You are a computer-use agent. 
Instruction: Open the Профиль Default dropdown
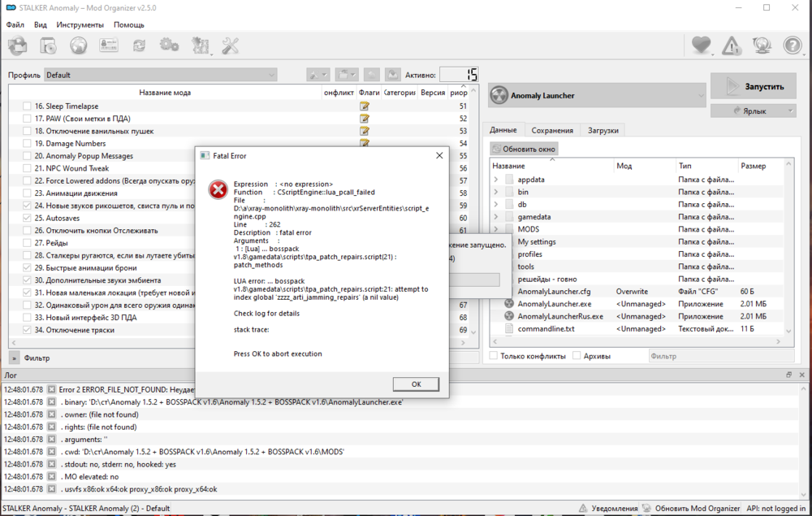point(160,75)
